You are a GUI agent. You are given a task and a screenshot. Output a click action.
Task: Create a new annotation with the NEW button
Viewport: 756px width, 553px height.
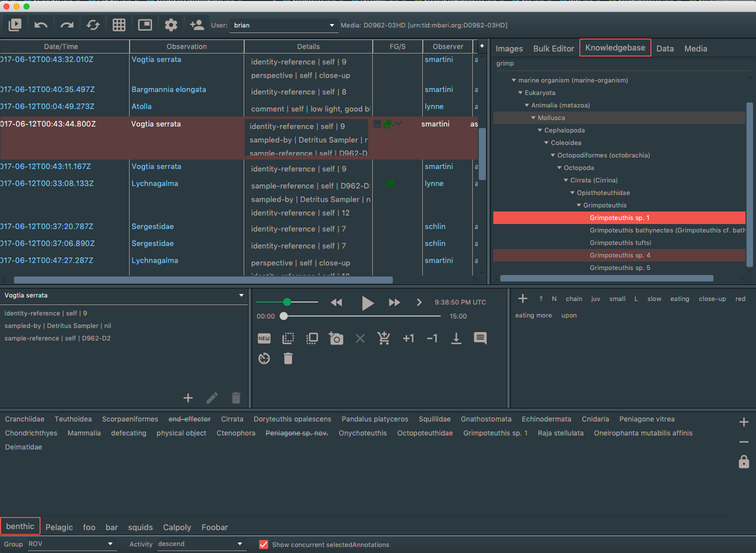[264, 338]
